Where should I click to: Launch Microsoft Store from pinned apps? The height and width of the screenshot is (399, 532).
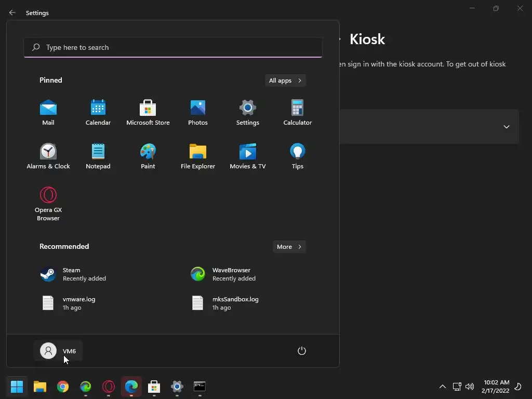(x=148, y=112)
